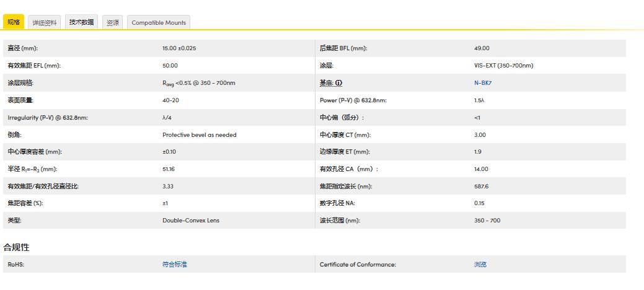
Task: Click the numerical aperture value 0.15
Action: click(x=479, y=203)
